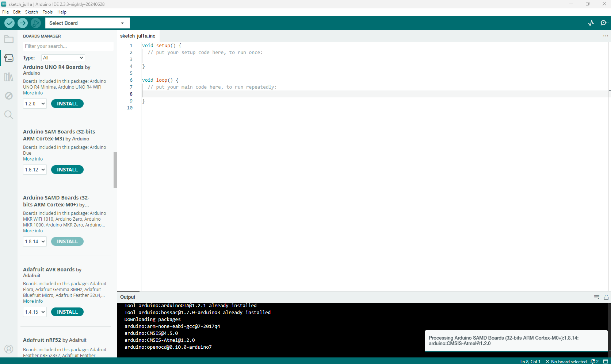Install Arduino SAM Boards package

[67, 170]
